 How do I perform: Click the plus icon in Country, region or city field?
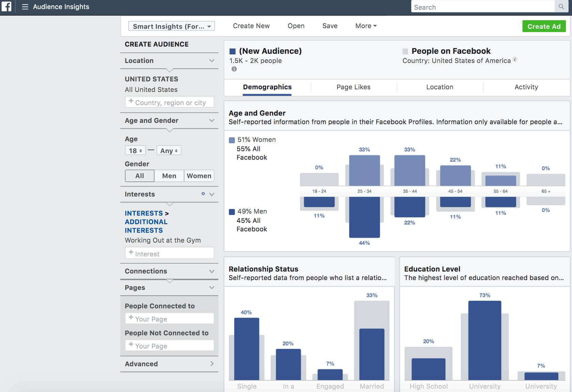[x=131, y=101]
